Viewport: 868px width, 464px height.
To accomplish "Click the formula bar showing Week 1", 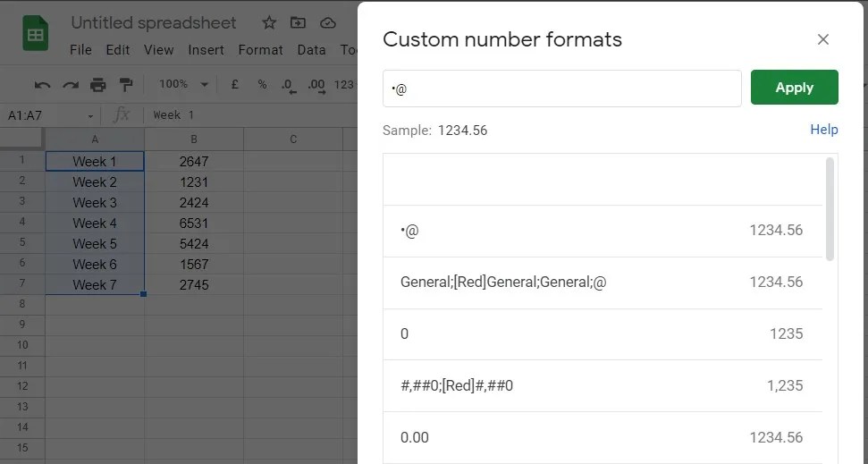I will (x=249, y=115).
